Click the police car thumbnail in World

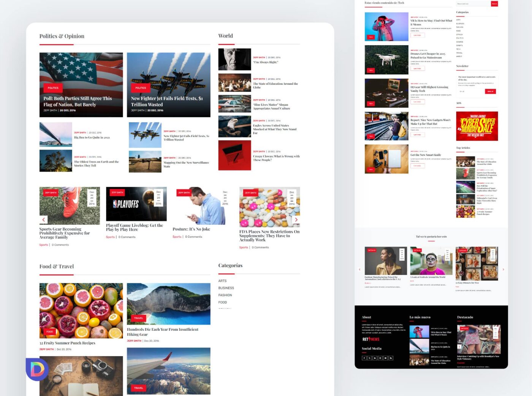pos(234,104)
